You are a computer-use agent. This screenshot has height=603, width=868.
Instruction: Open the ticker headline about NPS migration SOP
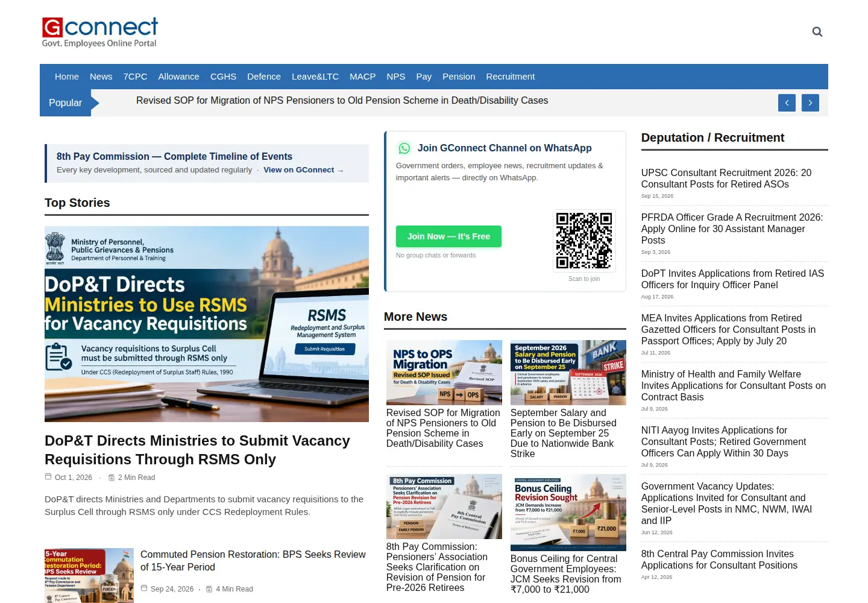(342, 101)
